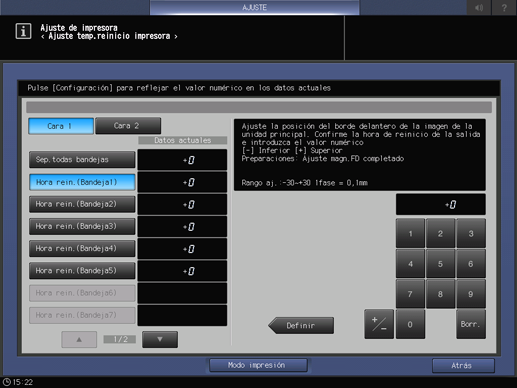Tap keypad number 4

tap(410, 264)
